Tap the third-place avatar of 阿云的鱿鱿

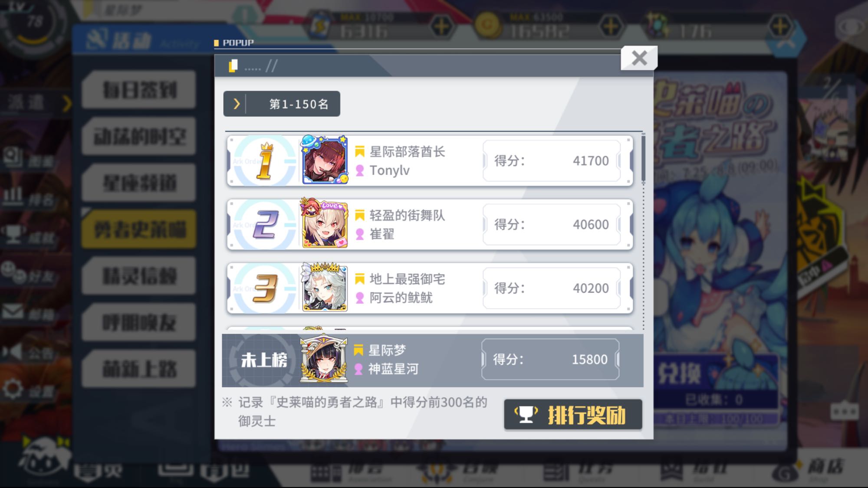(x=325, y=287)
